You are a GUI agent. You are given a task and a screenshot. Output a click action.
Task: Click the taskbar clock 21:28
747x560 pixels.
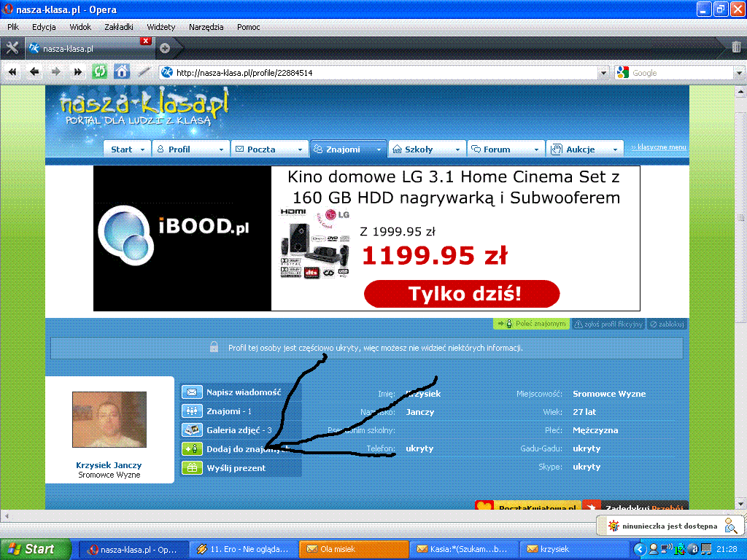[726, 549]
